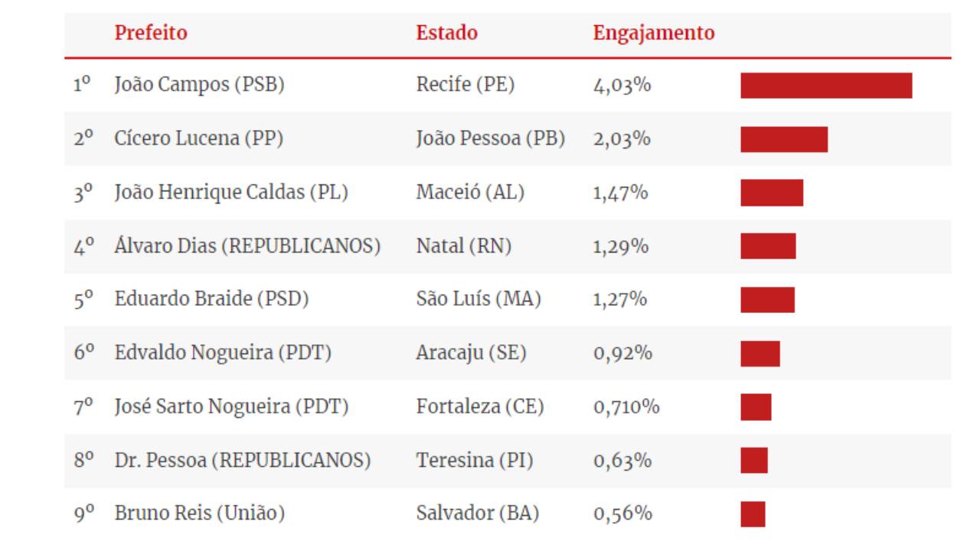This screenshot has height=551, width=980.
Task: Select Dr. Pessoa (REPUBLICANOS) name
Action: (x=243, y=461)
